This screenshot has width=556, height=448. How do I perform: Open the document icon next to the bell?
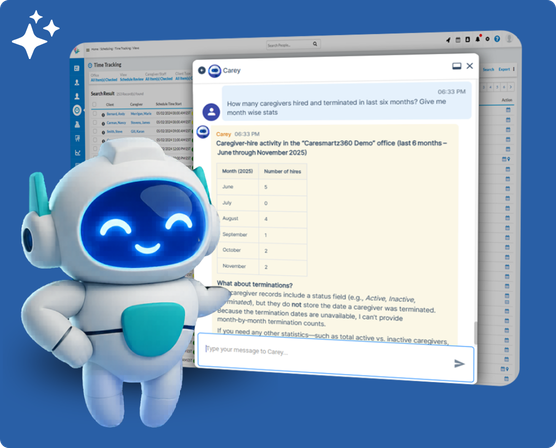[x=467, y=39]
